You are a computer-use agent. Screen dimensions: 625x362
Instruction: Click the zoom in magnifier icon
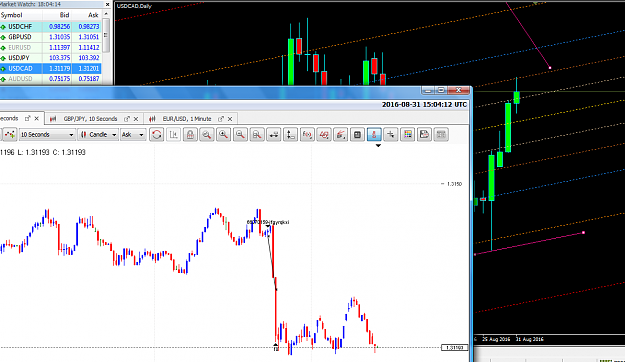(x=224, y=135)
